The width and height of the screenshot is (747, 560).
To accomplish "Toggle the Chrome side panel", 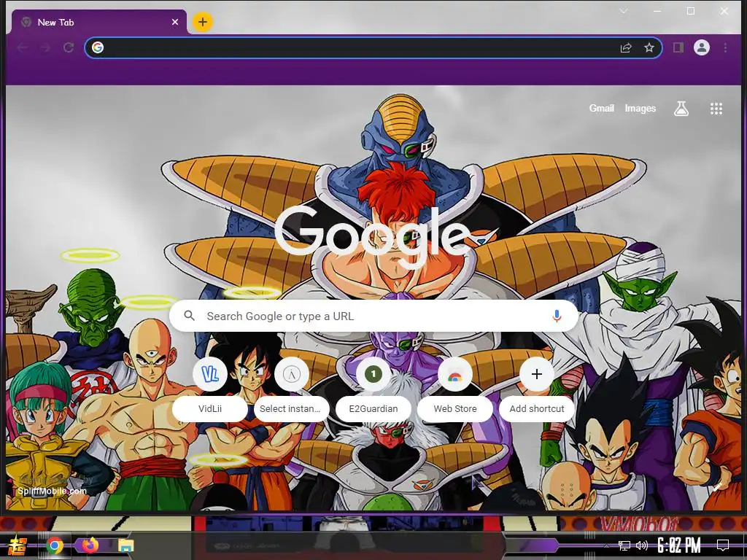I will click(x=678, y=47).
